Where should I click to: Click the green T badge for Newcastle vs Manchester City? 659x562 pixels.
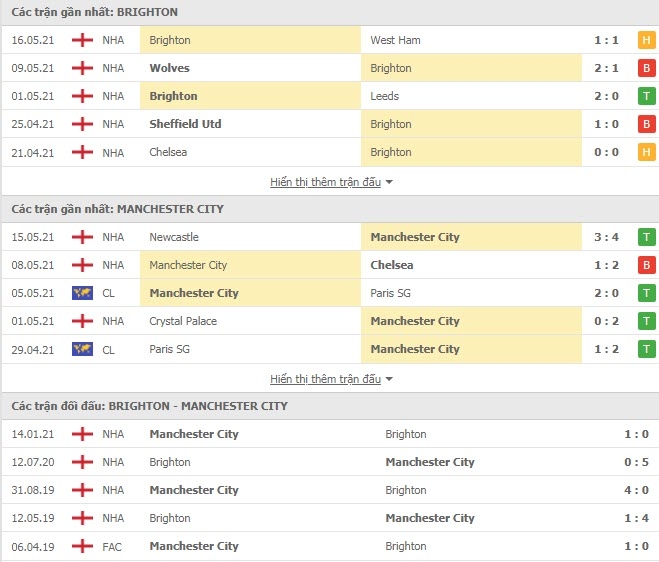[x=646, y=237]
